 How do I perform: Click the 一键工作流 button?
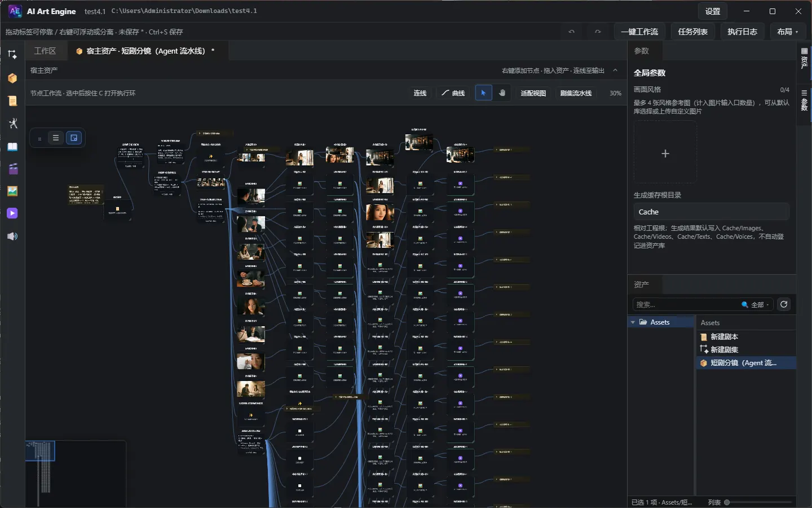[639, 32]
